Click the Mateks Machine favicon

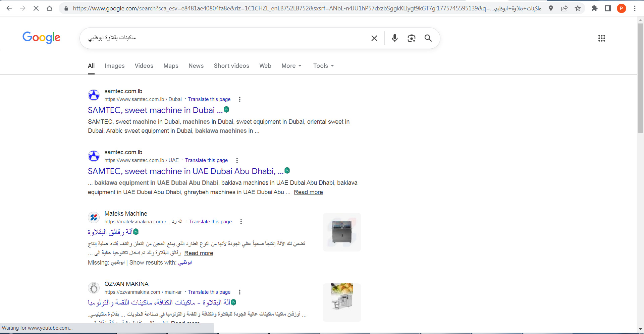point(94,217)
